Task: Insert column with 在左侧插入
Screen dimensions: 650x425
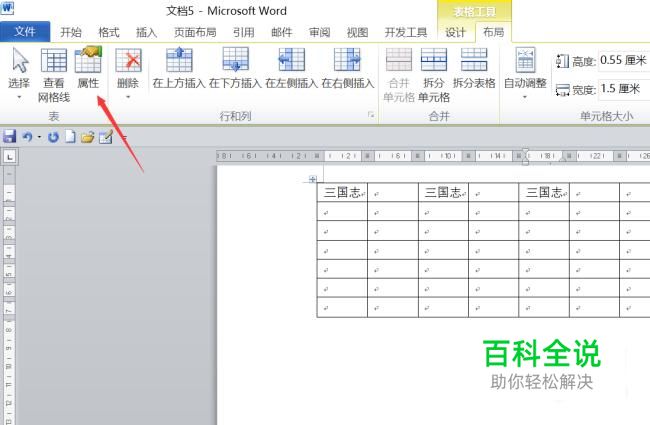Action: click(291, 68)
